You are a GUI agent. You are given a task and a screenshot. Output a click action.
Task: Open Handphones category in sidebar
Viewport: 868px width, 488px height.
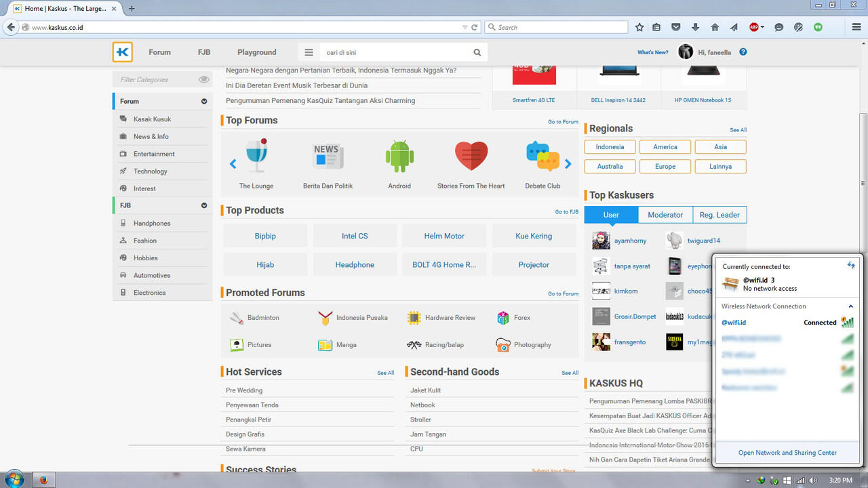(x=152, y=224)
